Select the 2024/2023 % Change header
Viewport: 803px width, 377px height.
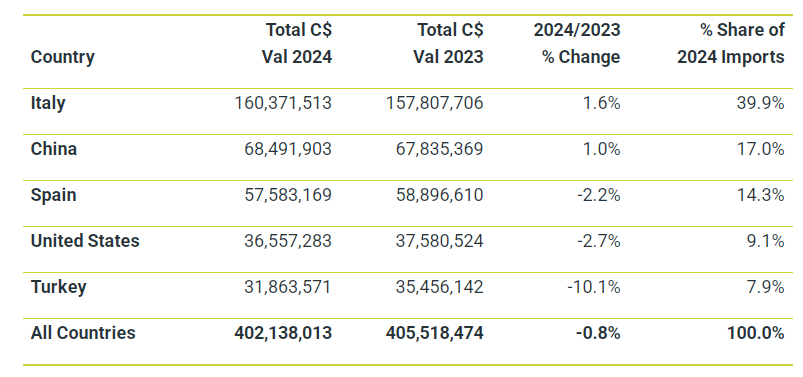pos(577,44)
